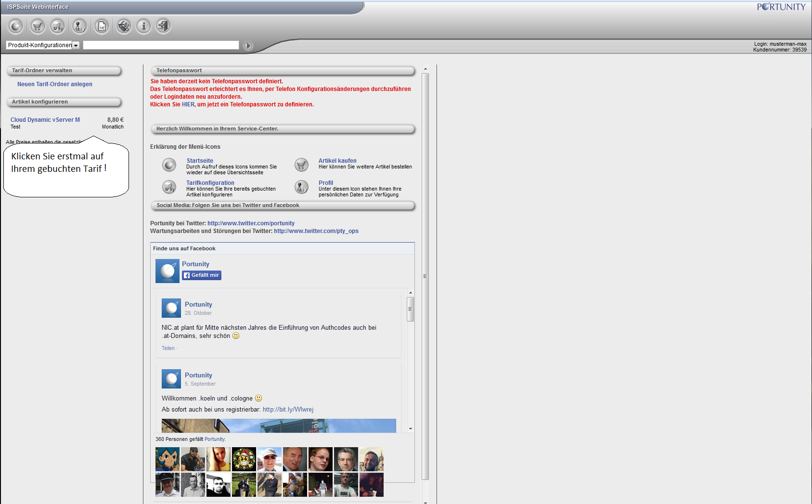Click HIER to define the Telefonpasswort
The image size is (812, 504).
click(x=188, y=104)
